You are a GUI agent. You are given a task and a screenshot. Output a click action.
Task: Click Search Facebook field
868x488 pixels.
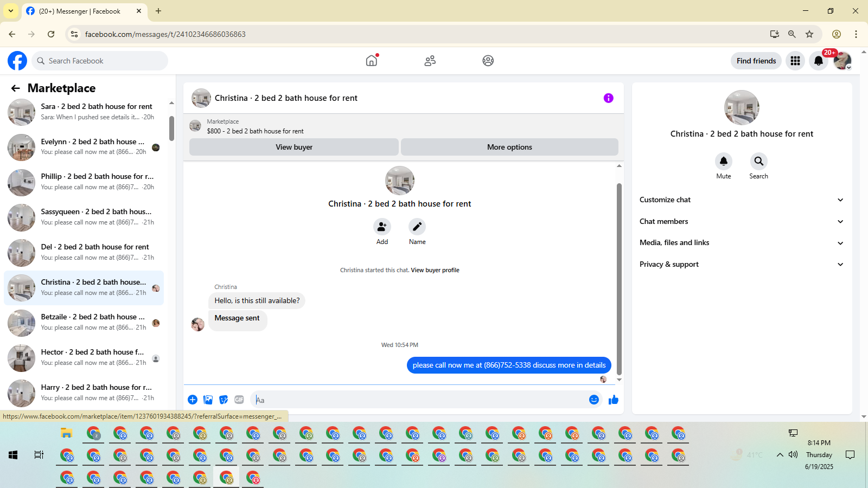point(100,61)
